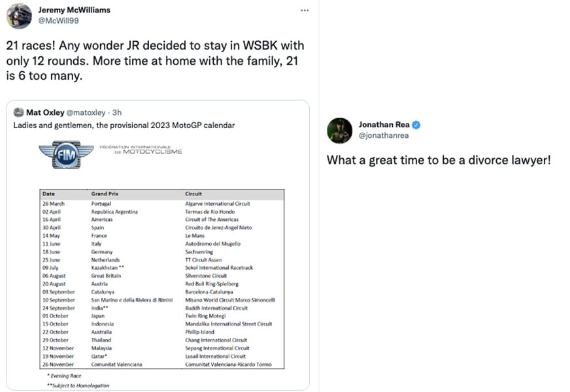Click Jeremy McWilliams' profile avatar
This screenshot has height=392, width=570.
(19, 16)
